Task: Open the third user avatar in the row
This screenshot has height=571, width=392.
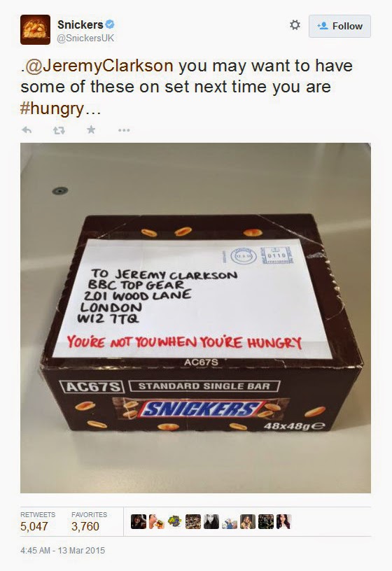Action: (x=175, y=521)
